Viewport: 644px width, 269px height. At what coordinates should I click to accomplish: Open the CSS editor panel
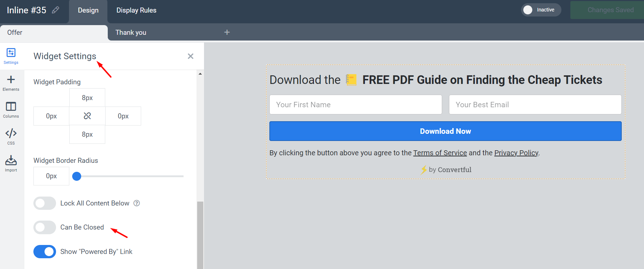pos(11,137)
